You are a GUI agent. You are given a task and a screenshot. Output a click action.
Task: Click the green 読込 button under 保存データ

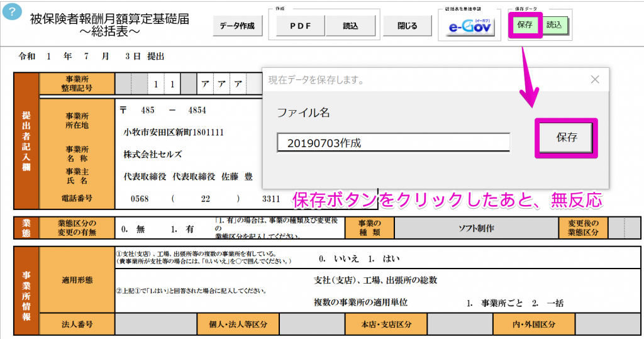click(555, 25)
